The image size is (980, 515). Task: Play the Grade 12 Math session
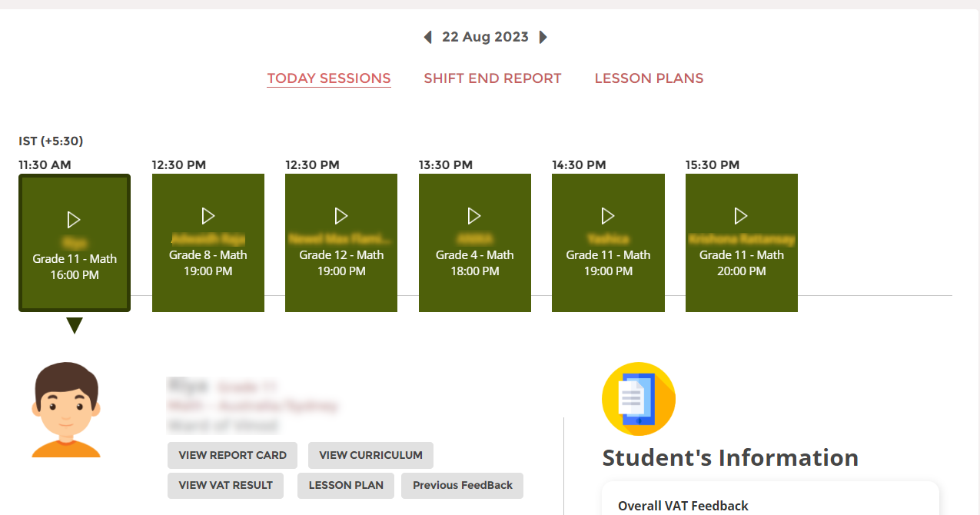tap(341, 216)
